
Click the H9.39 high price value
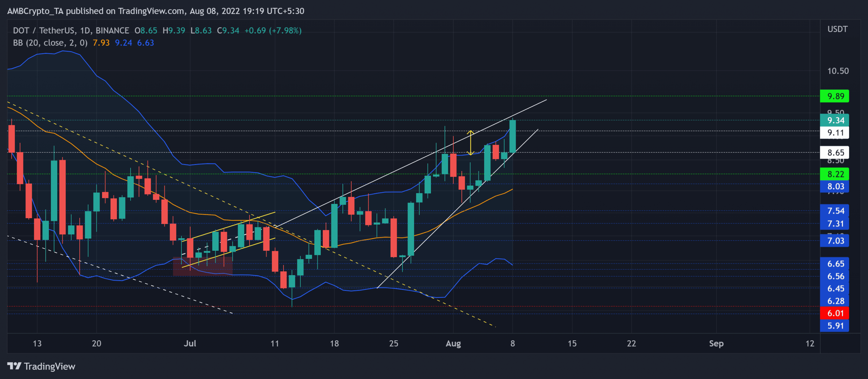174,31
